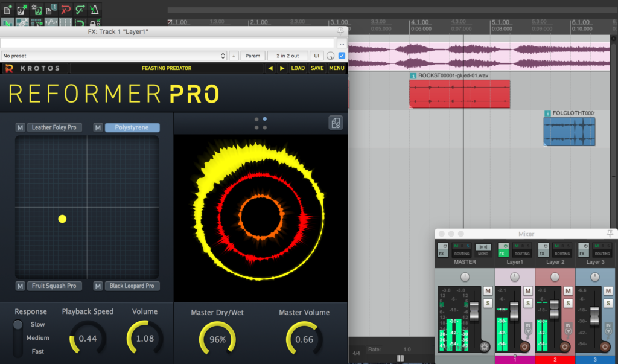Save the Feasting Predator preset
This screenshot has height=364, width=618.
tap(317, 68)
